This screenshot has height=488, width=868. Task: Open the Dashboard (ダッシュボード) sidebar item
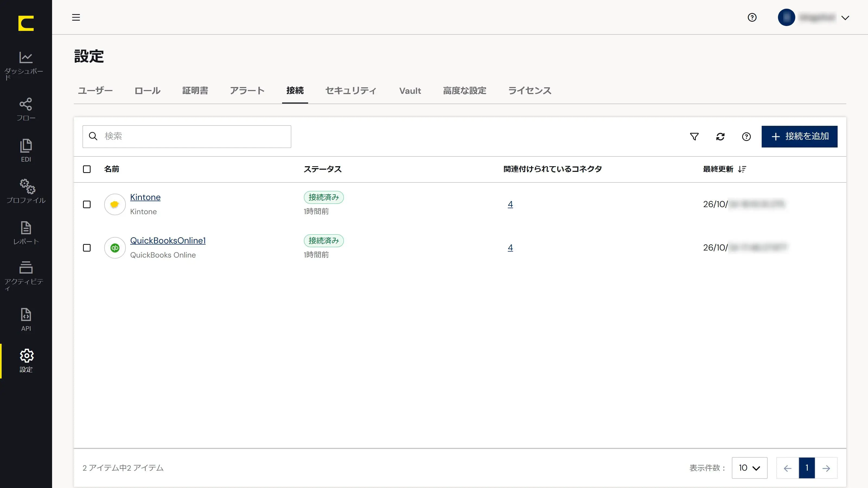26,65
